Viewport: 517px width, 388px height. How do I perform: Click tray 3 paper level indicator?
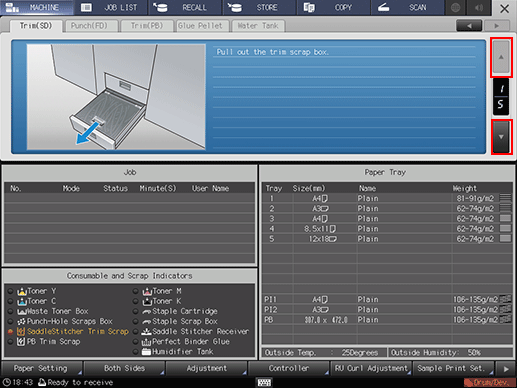pyautogui.click(x=505, y=218)
